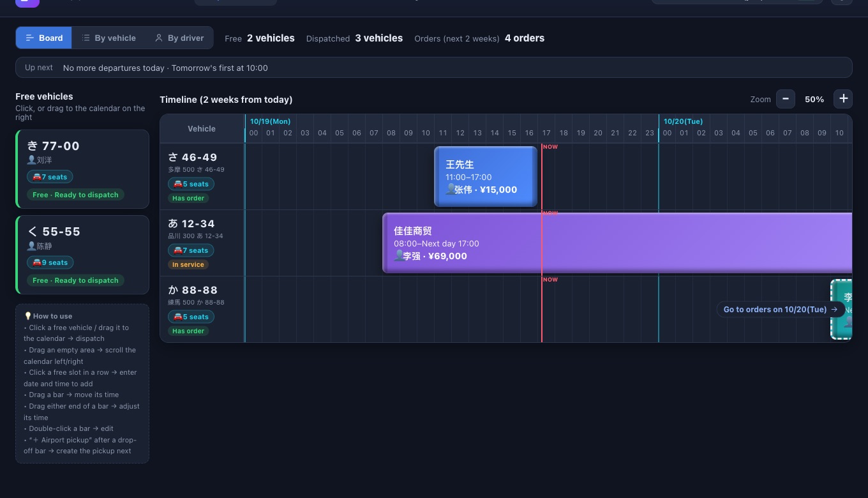The image size is (868, 498).
Task: Click the purple app logo icon
Action: (x=27, y=3)
